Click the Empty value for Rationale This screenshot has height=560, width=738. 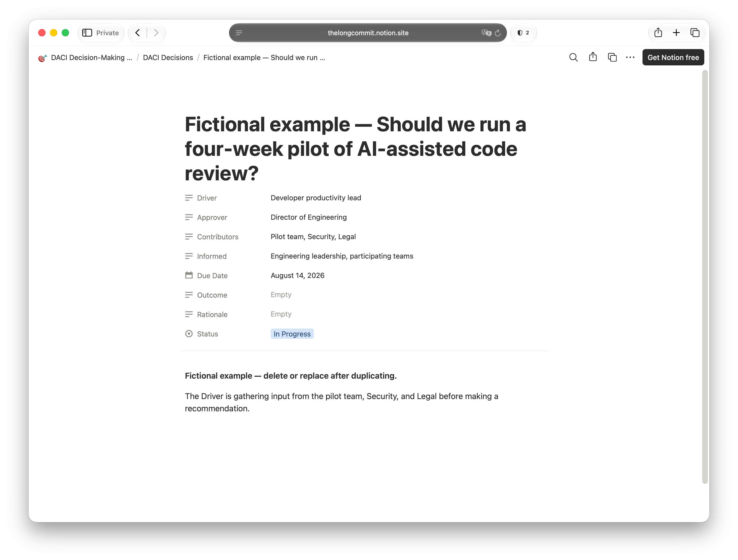click(281, 314)
